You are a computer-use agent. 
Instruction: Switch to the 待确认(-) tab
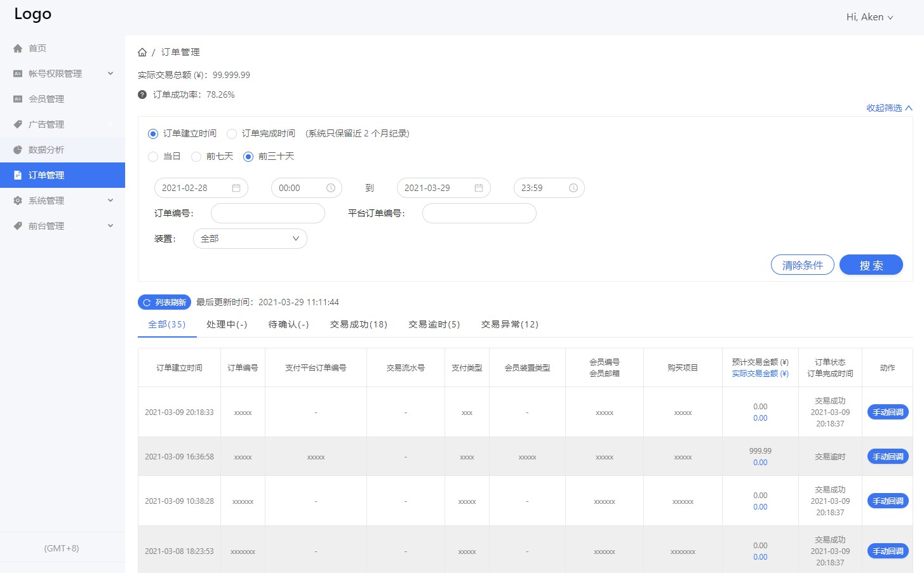coord(289,324)
